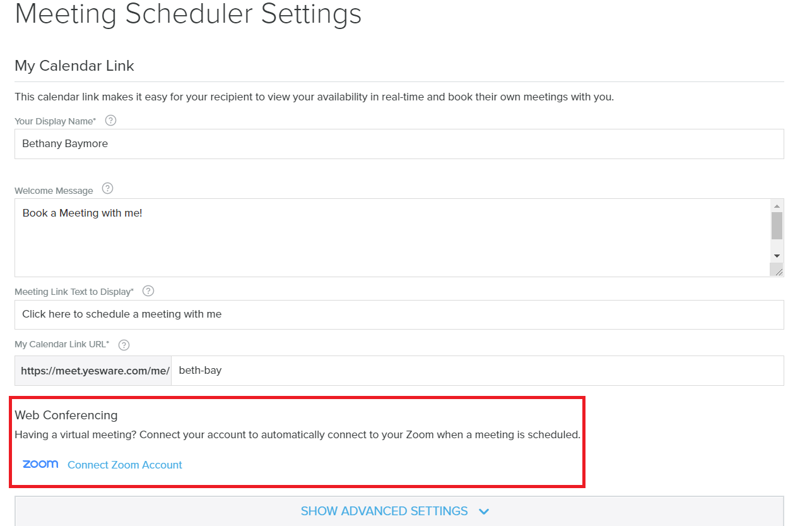The image size is (812, 526).
Task: Click the 'Meeting Link Text to Display' label
Action: coord(74,292)
